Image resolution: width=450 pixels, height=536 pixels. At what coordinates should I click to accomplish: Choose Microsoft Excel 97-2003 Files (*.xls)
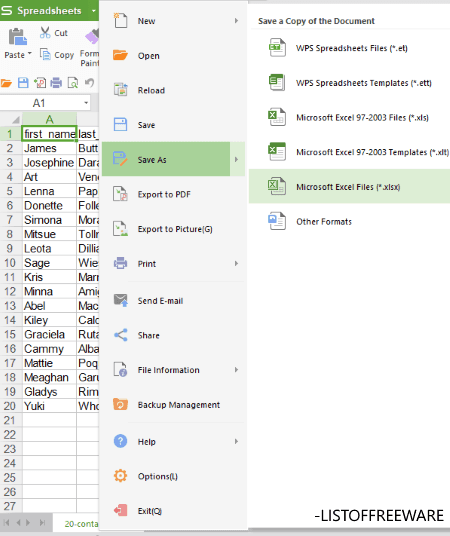(x=349, y=118)
